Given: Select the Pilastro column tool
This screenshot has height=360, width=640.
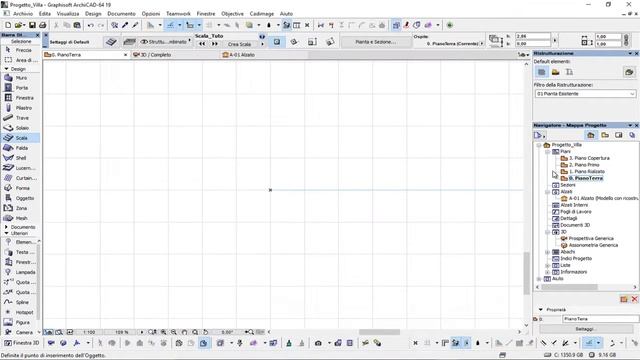Looking at the screenshot, I should [x=20, y=108].
